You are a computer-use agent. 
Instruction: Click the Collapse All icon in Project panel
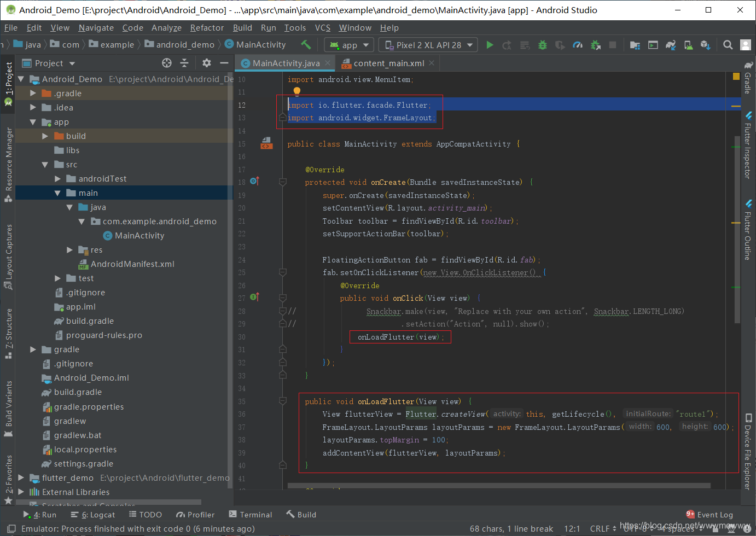click(x=184, y=63)
